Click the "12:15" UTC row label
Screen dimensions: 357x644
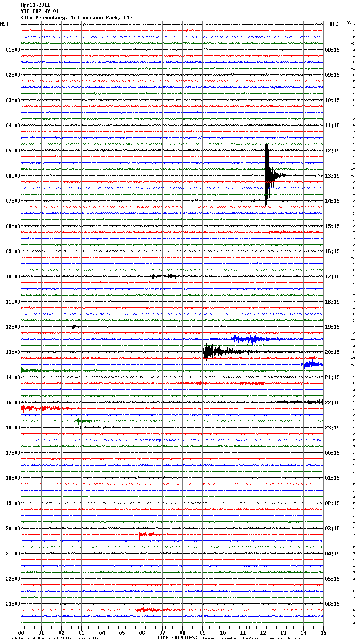pyautogui.click(x=332, y=151)
